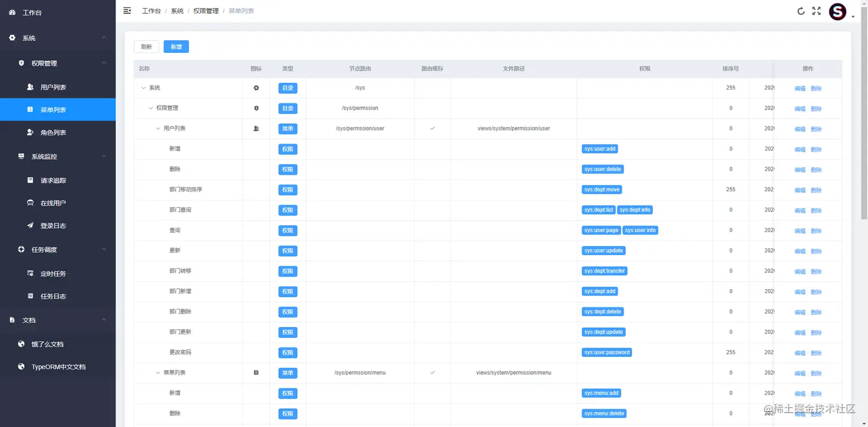Image resolution: width=868 pixels, height=427 pixels.
Task: Click the sys:user:password permission tag
Action: [x=607, y=352]
